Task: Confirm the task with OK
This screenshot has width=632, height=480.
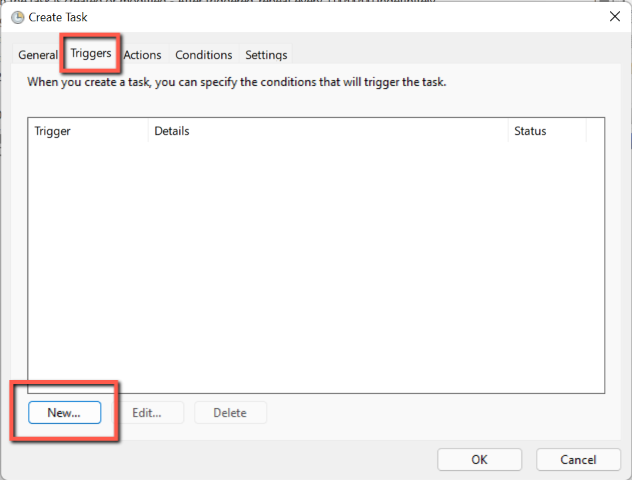Action: click(x=480, y=460)
